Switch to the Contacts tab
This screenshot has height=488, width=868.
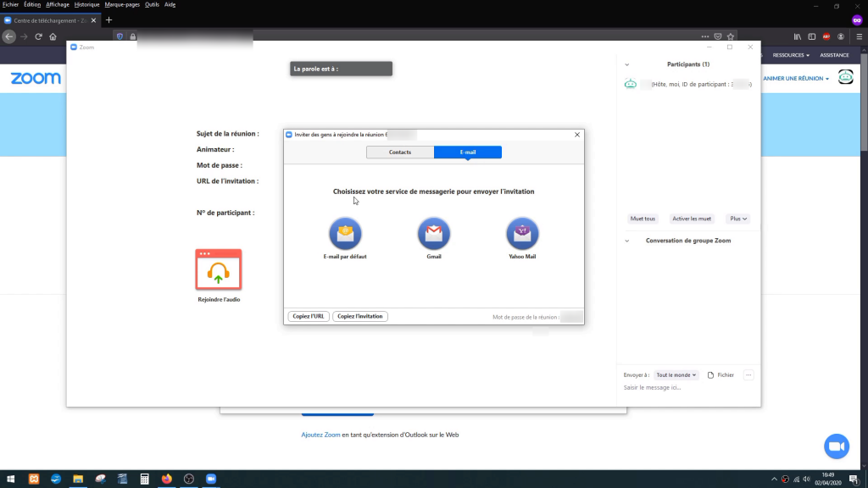(400, 152)
